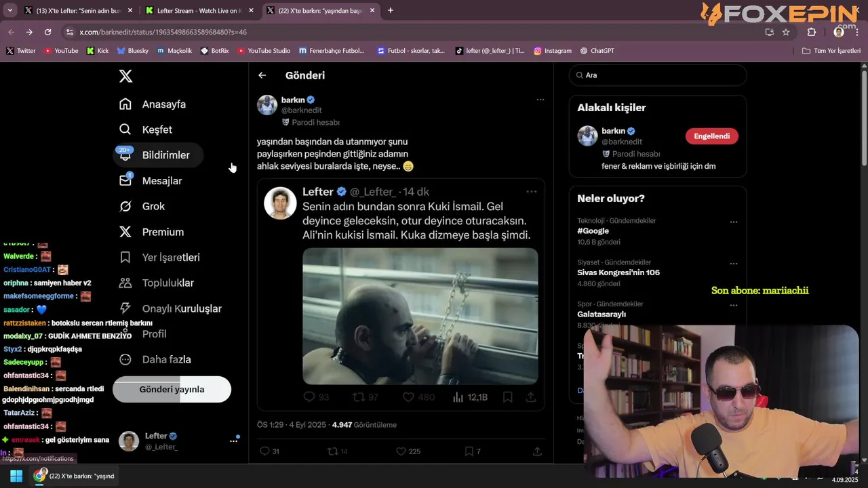Open Lefter account switcher dots

[x=233, y=441]
